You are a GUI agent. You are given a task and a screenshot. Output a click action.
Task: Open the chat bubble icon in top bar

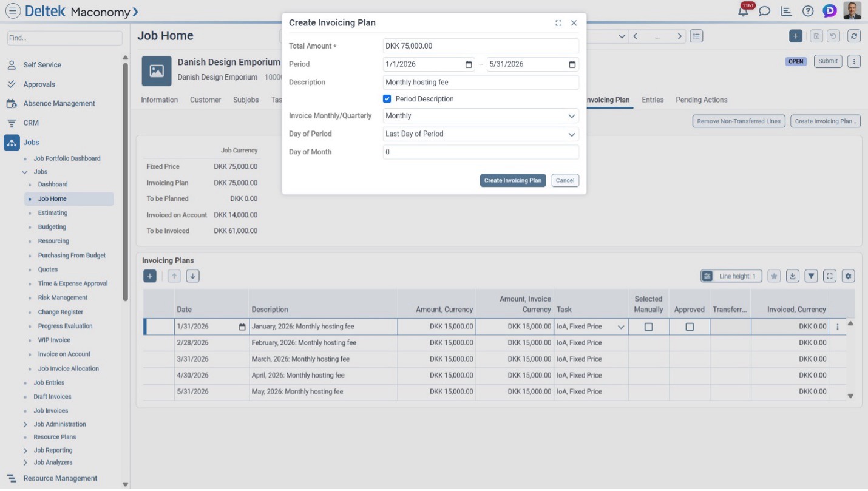pos(765,10)
